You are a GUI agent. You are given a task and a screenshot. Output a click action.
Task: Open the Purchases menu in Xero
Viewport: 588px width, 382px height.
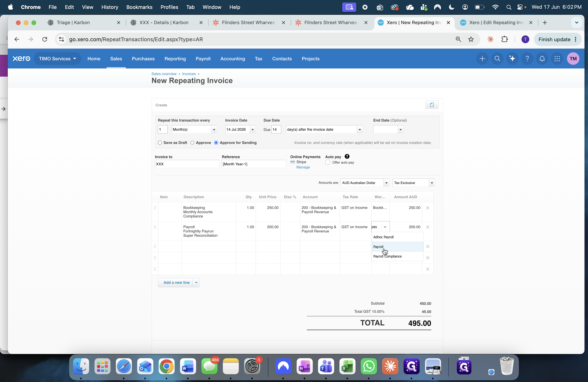click(x=143, y=59)
